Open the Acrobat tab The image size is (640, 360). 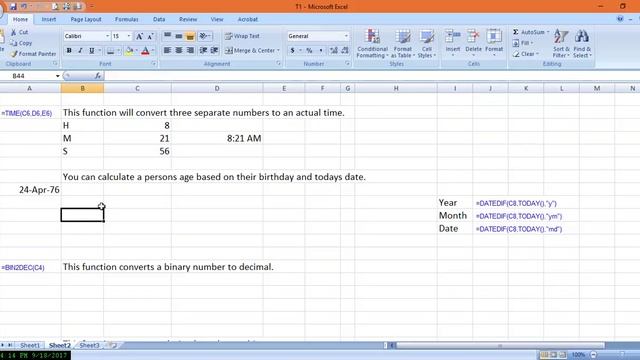click(247, 19)
